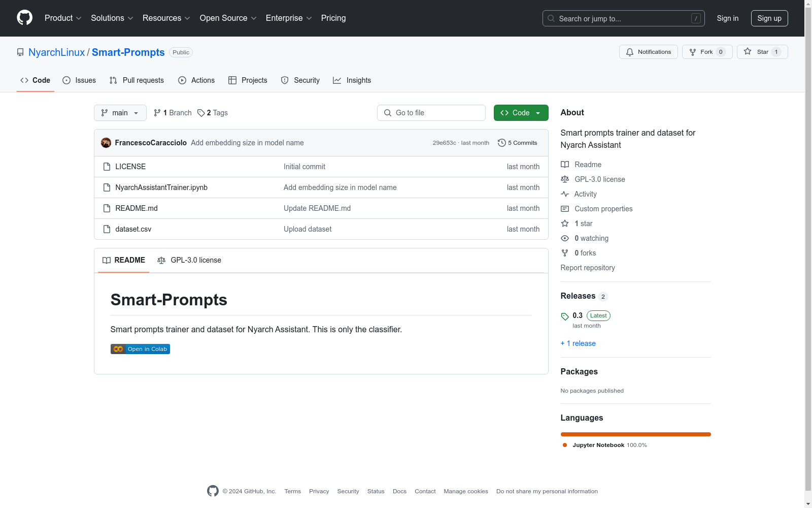Click the Smart-Prompts repository name link
This screenshot has width=812, height=508.
(128, 52)
